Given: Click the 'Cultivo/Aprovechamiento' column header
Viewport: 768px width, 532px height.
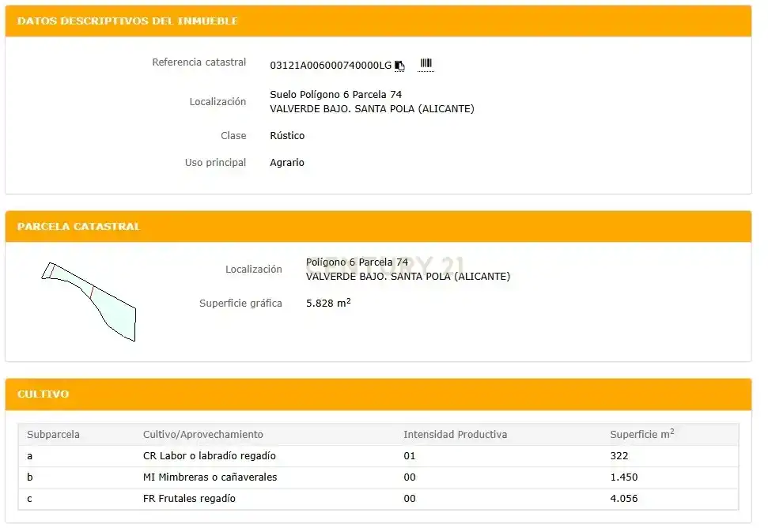Looking at the screenshot, I should [x=203, y=435].
